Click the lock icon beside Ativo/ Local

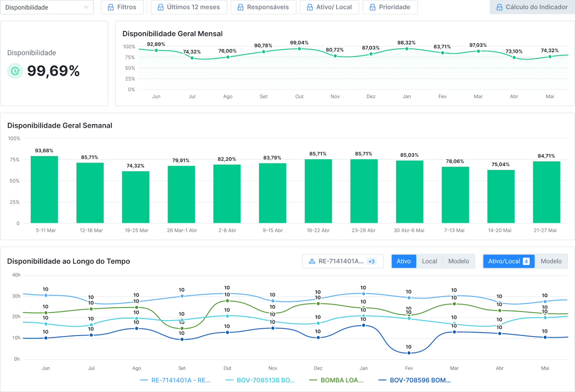click(310, 7)
